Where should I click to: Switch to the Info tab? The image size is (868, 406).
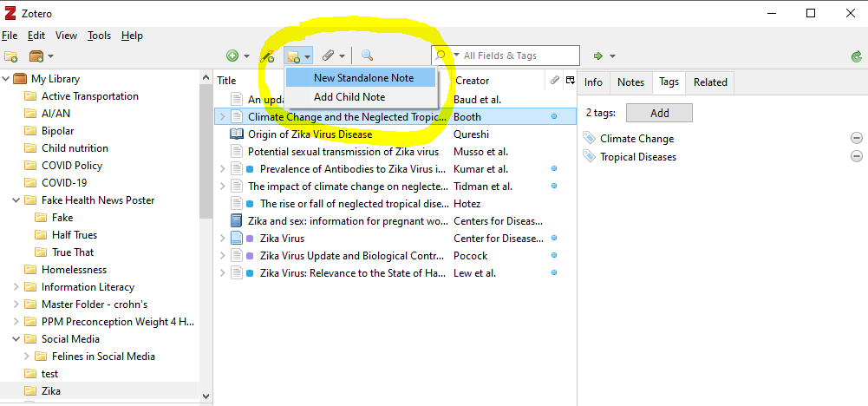click(x=593, y=82)
